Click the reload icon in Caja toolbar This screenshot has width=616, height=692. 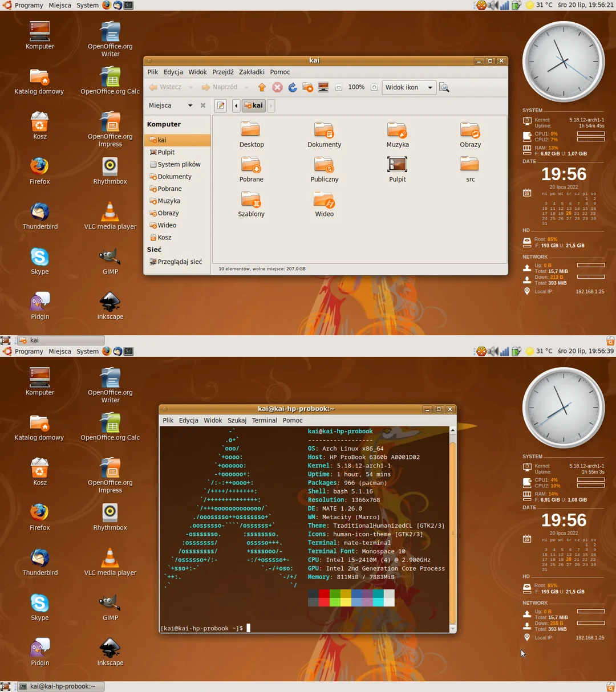[292, 87]
